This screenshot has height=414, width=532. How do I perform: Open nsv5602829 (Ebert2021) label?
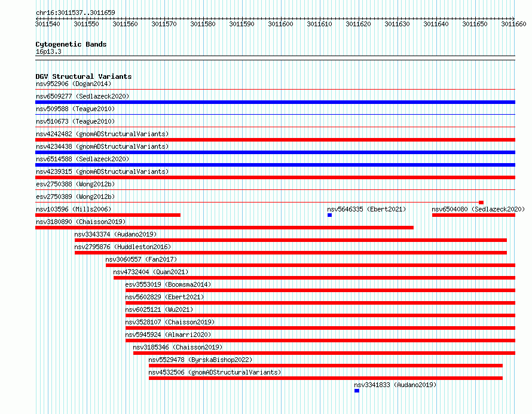[x=164, y=297]
